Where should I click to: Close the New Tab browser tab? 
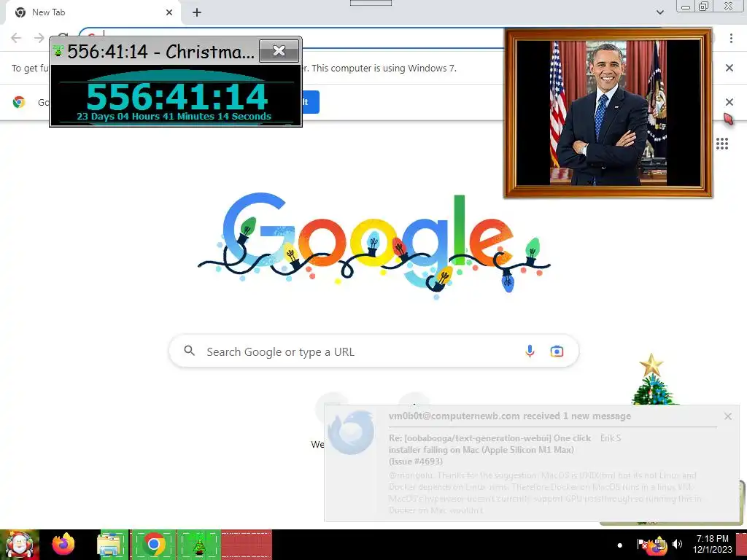coord(169,12)
